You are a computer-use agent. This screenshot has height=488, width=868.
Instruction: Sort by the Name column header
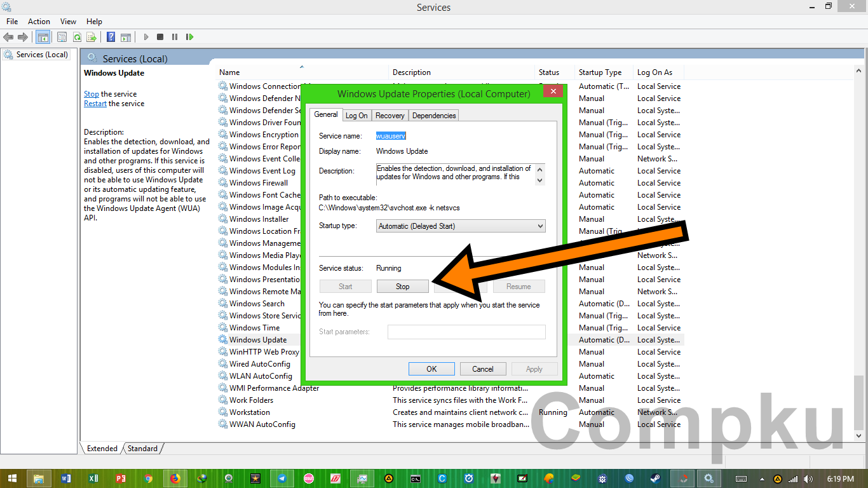coord(302,72)
